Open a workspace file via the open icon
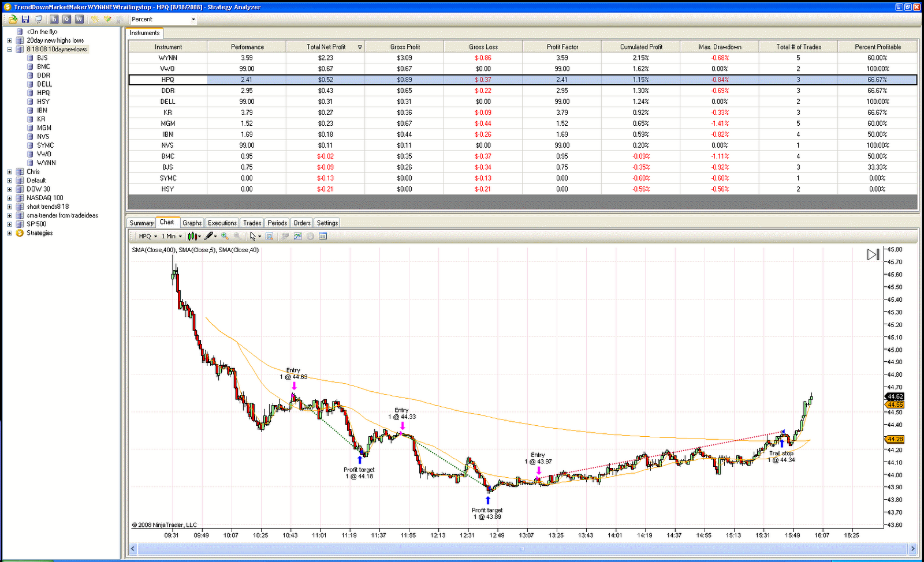This screenshot has height=562, width=924. [x=12, y=19]
